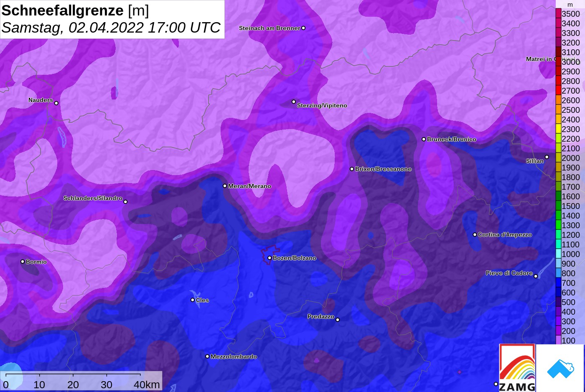Click the Cortina d'Ampezzo location marker dot
The image size is (585, 392).
coord(475,234)
